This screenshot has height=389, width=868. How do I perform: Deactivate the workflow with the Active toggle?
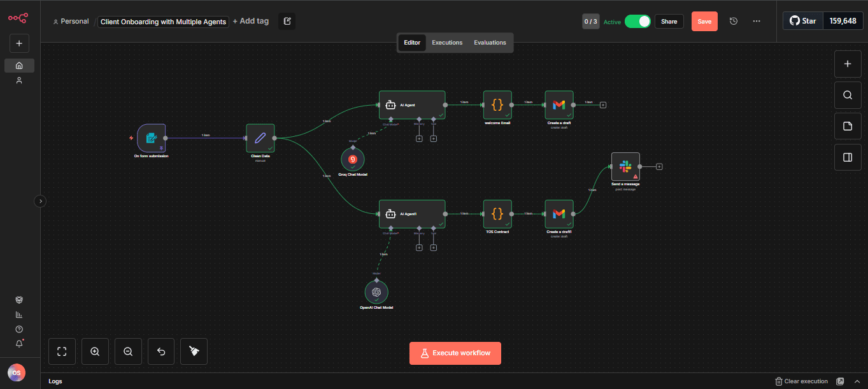[x=637, y=21]
